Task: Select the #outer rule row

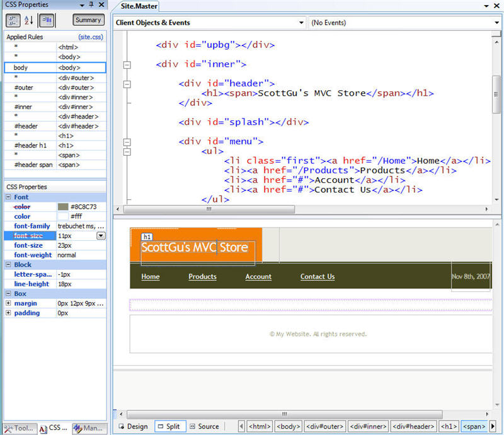Action: (x=55, y=88)
